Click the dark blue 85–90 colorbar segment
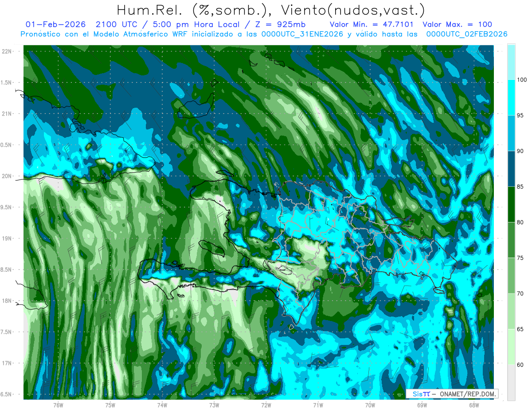 (x=511, y=169)
